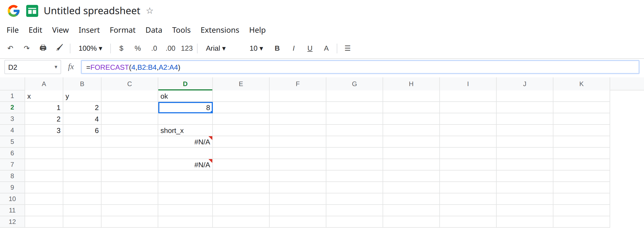
Task: Select cell B4 containing 6
Action: (82, 130)
